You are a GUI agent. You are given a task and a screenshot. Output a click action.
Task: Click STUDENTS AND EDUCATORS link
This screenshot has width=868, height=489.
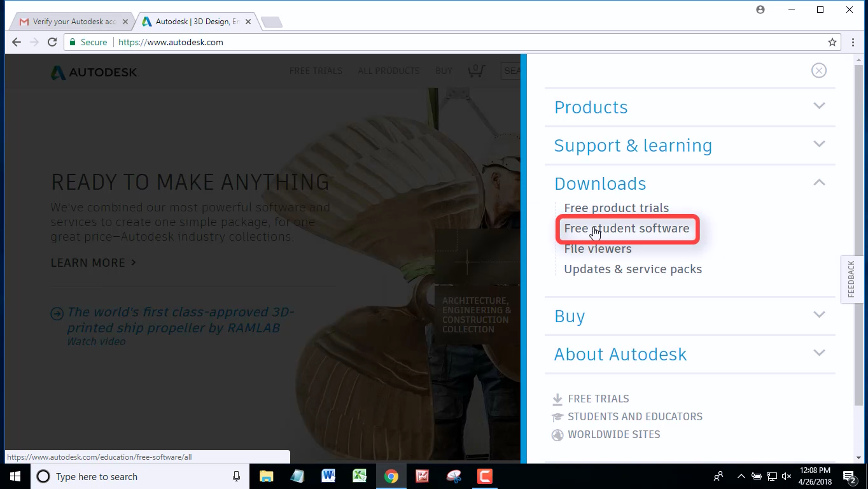(635, 416)
